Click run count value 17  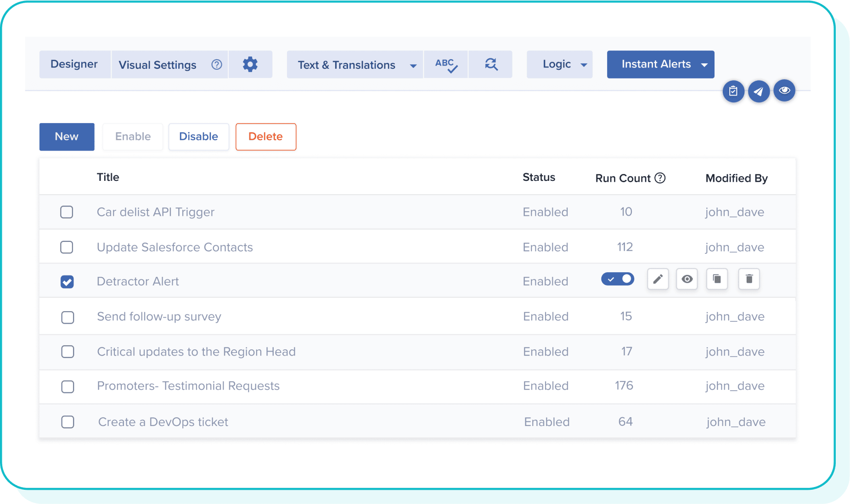click(x=627, y=351)
